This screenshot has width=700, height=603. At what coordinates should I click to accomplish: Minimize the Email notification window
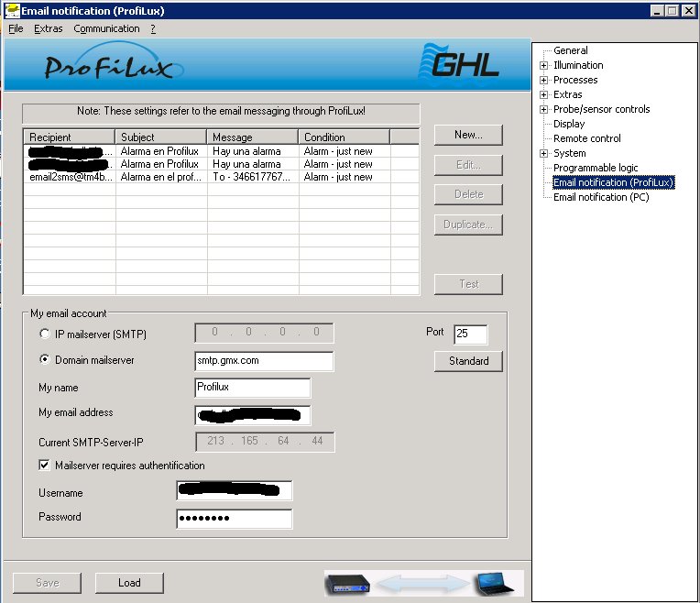[x=656, y=11]
